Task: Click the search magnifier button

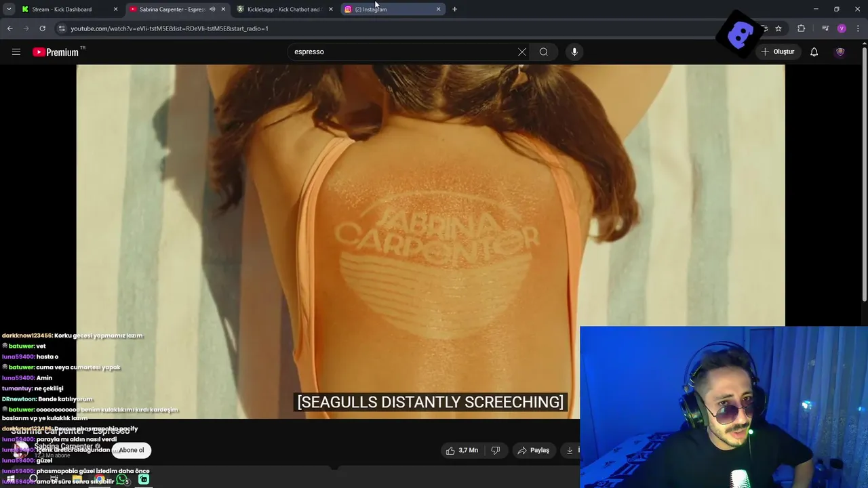Action: (x=543, y=52)
